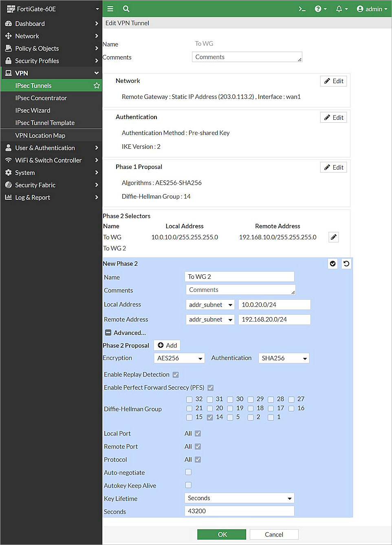Enable Auto-negotiate
Image resolution: width=392 pixels, height=545 pixels.
[x=188, y=472]
